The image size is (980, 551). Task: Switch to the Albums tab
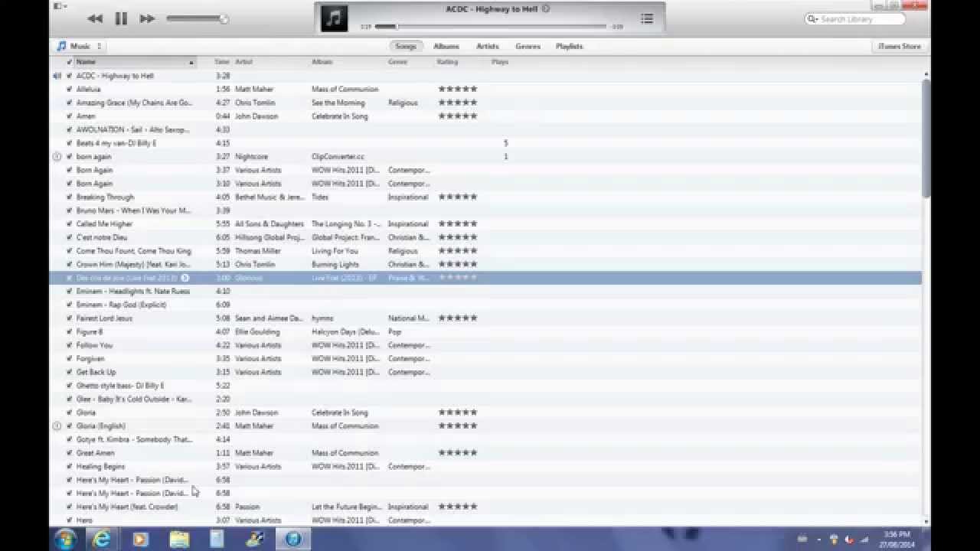tap(446, 46)
